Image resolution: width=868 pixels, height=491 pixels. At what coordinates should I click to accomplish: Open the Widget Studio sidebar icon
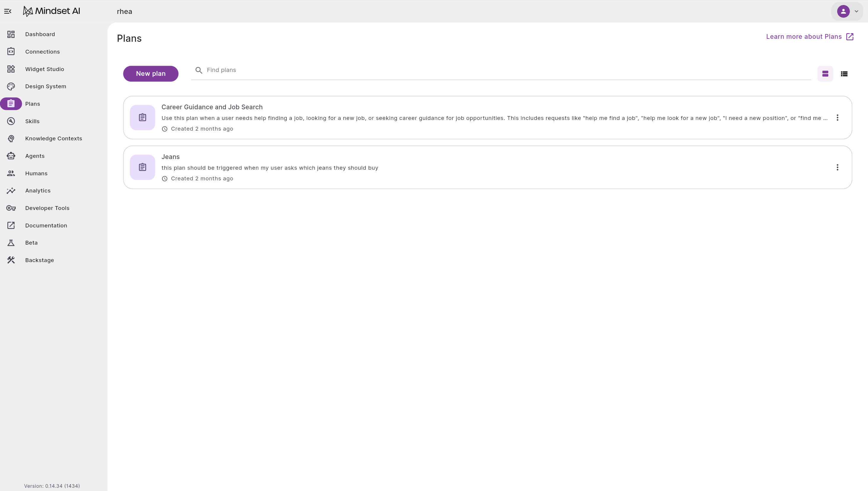(11, 69)
